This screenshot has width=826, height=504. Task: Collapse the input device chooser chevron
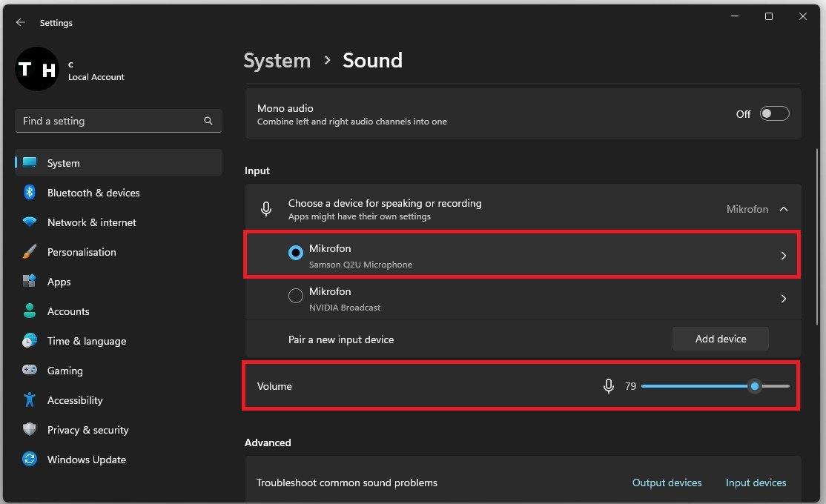pos(784,210)
